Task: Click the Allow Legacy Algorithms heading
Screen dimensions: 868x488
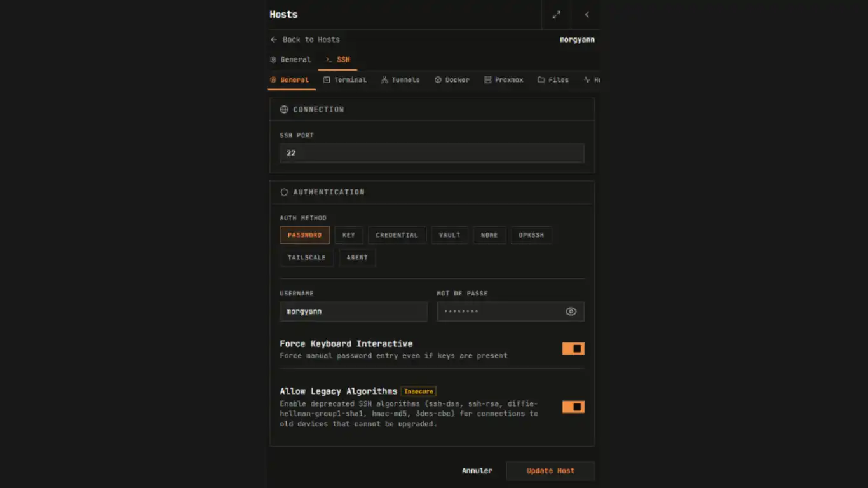Action: [x=339, y=391]
